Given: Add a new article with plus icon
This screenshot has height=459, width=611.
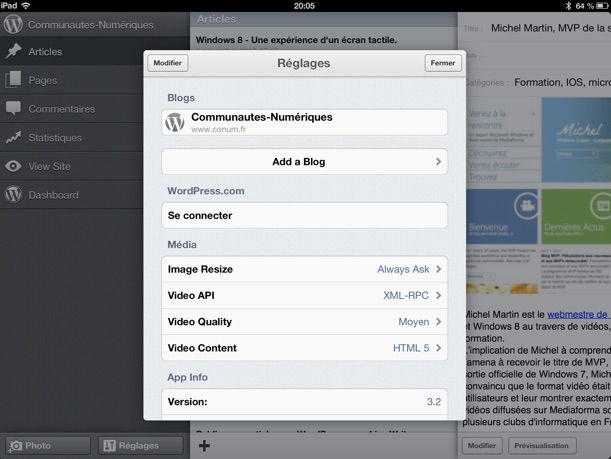Looking at the screenshot, I should pyautogui.click(x=204, y=445).
